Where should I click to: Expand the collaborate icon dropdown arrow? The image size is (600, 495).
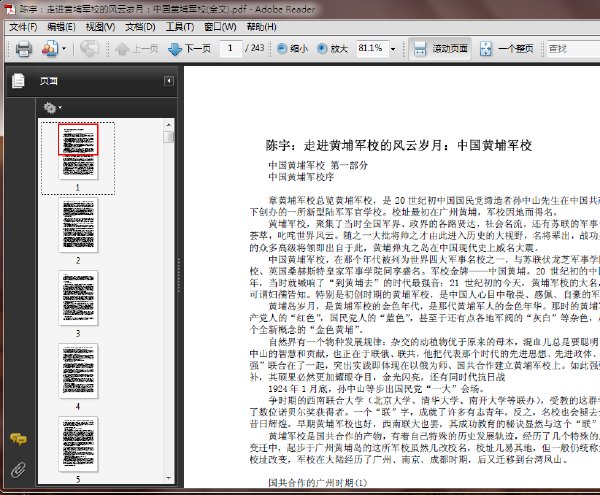tap(64, 49)
